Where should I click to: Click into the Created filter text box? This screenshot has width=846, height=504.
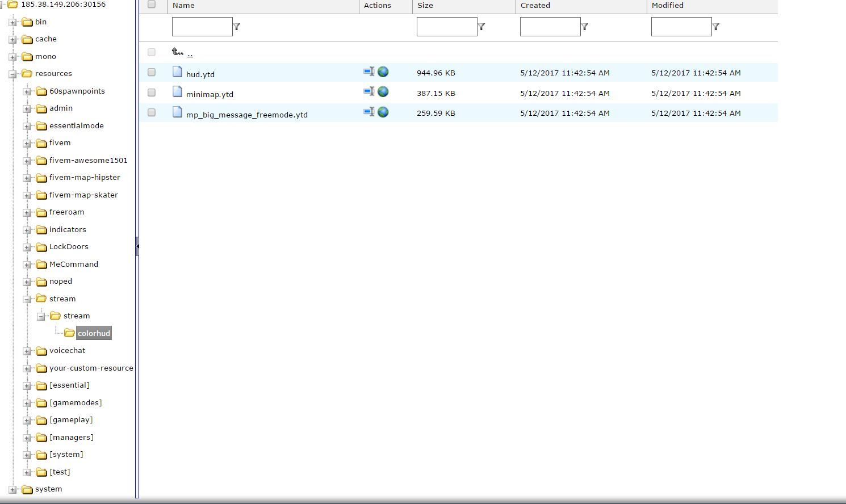coord(550,27)
